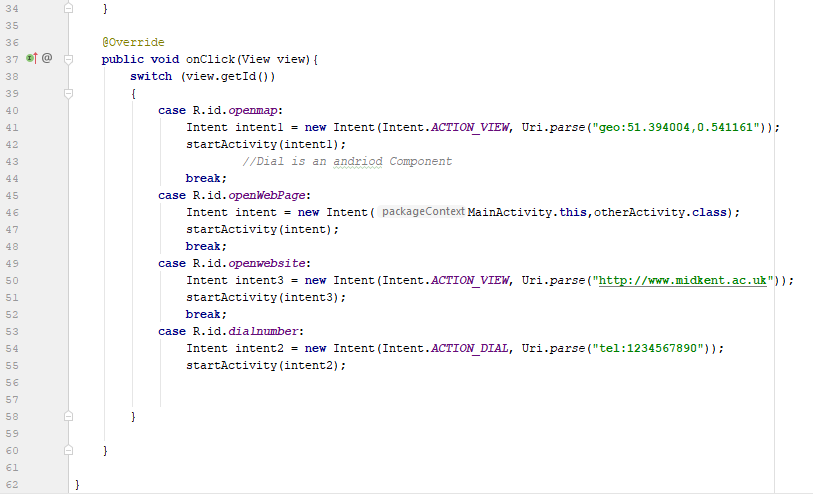The image size is (813, 494).
Task: Click view.getId() expression
Action: pos(227,76)
